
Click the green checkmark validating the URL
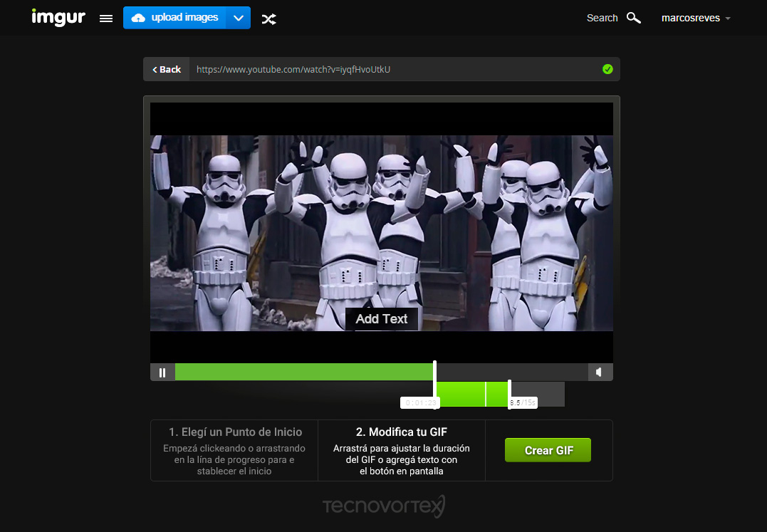pyautogui.click(x=607, y=69)
